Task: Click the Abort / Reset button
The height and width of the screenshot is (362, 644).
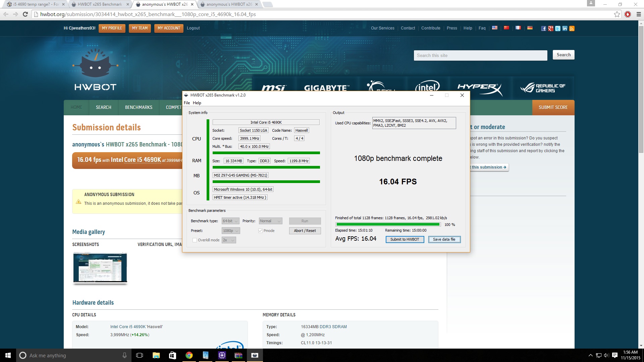Action: click(x=305, y=231)
